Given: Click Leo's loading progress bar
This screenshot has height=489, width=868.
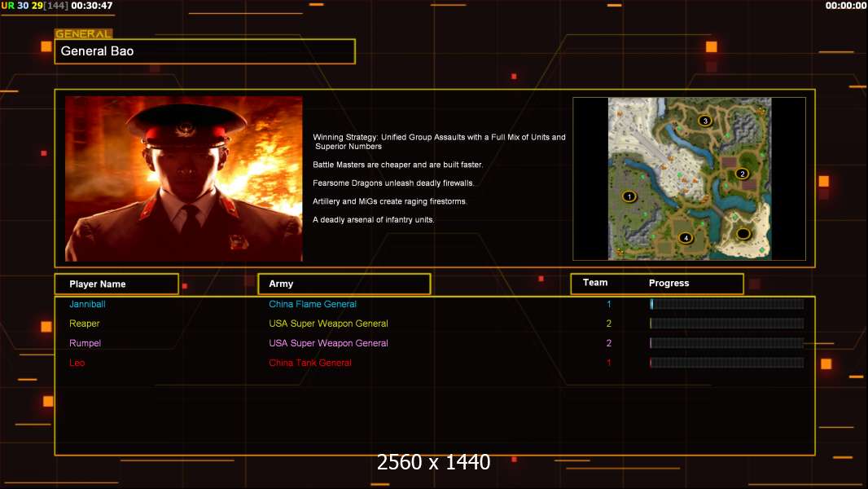Looking at the screenshot, I should pyautogui.click(x=727, y=363).
